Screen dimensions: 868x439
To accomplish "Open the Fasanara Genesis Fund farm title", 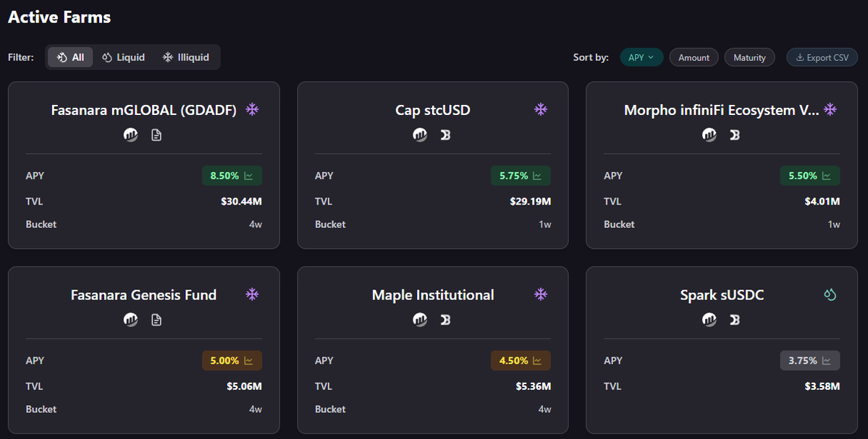I will [143, 294].
